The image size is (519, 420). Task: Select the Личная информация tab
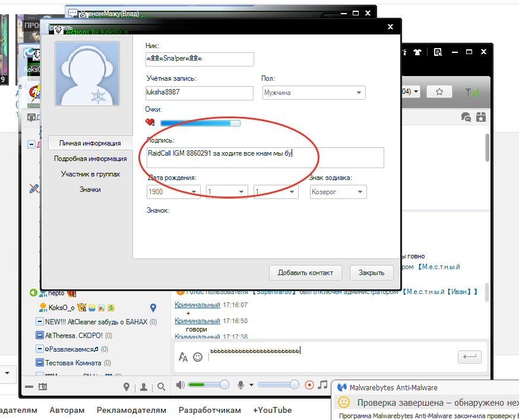coord(90,143)
